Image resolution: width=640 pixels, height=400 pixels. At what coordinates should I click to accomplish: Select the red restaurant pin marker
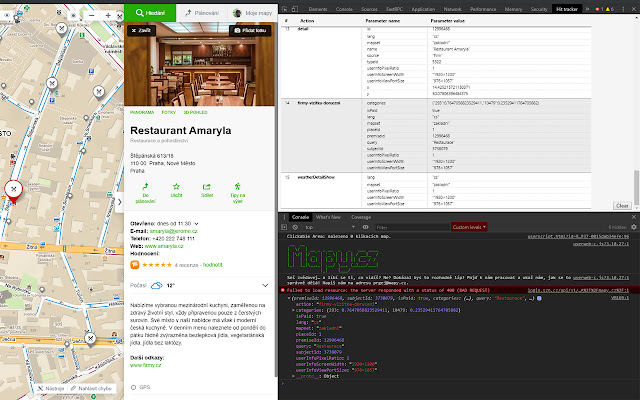click(13, 191)
